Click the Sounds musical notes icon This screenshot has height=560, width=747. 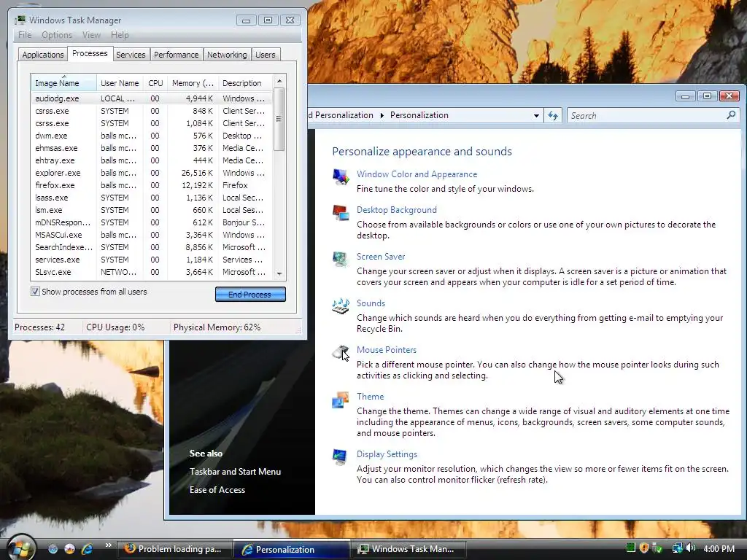tap(341, 306)
